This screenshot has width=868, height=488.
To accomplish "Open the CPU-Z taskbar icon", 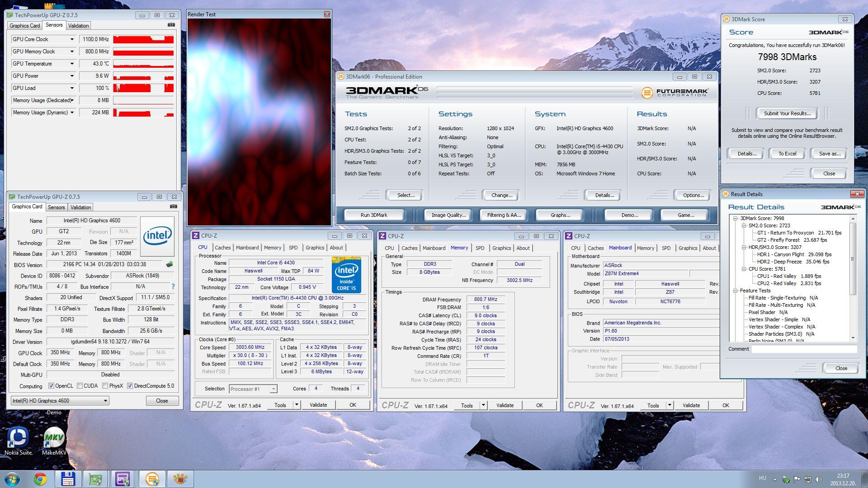I will [123, 479].
